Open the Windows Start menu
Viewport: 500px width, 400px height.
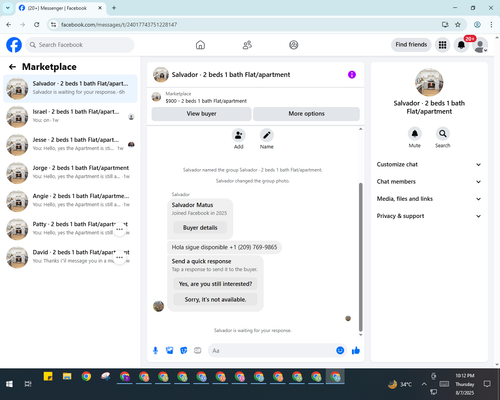coord(9,384)
